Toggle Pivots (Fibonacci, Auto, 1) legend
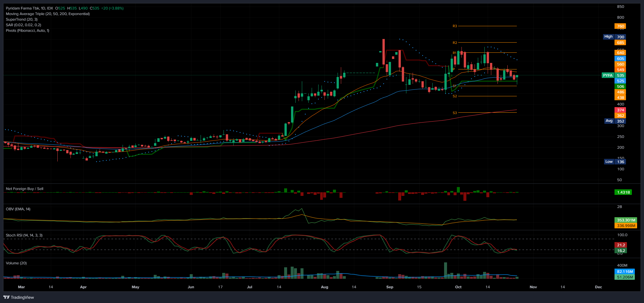This screenshot has width=644, height=303. [x=28, y=30]
